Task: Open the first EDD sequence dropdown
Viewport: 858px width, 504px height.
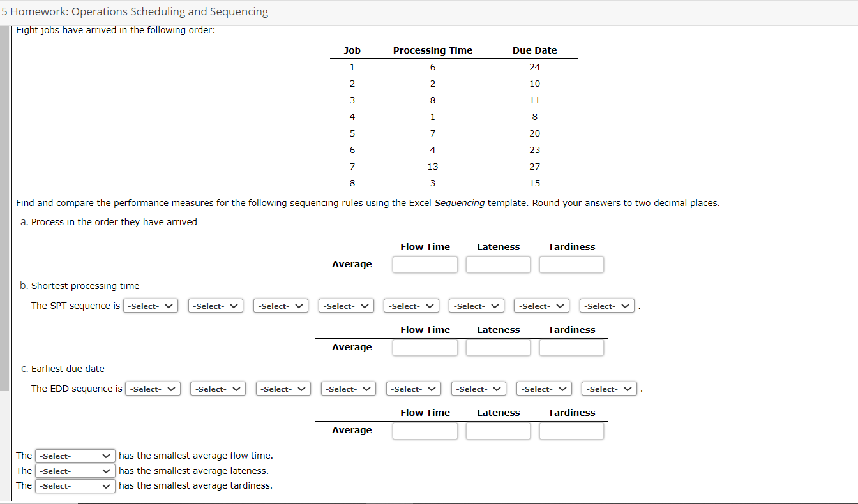Action: [153, 389]
